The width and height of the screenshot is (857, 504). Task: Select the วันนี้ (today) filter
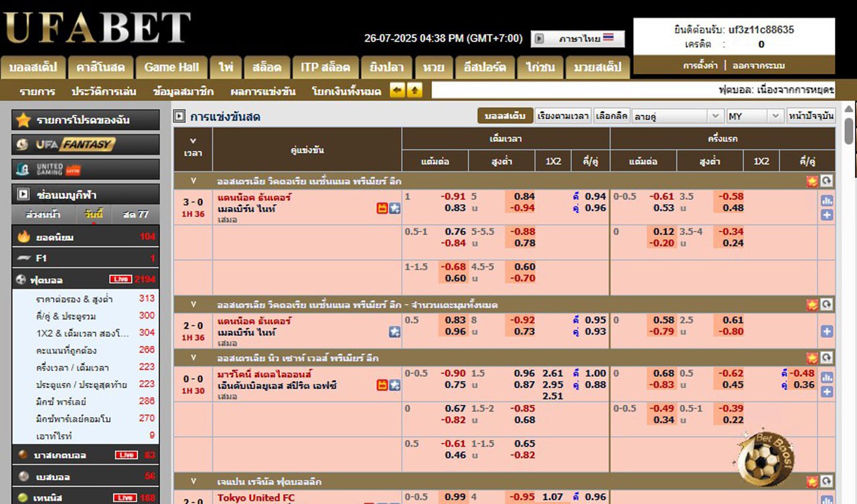coord(94,215)
